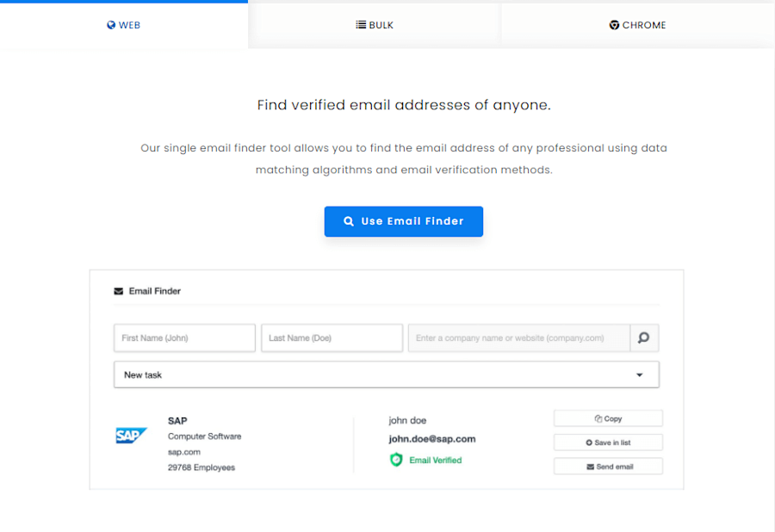Click the Chrome browser icon on CHROME tab
Viewport: 775px width, 532px height.
(612, 25)
